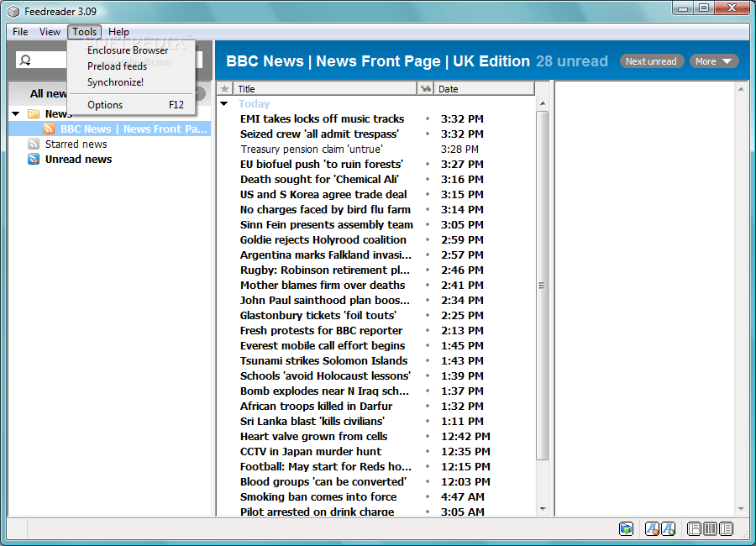
Task: Click the Unread news icon
Action: pyautogui.click(x=34, y=159)
